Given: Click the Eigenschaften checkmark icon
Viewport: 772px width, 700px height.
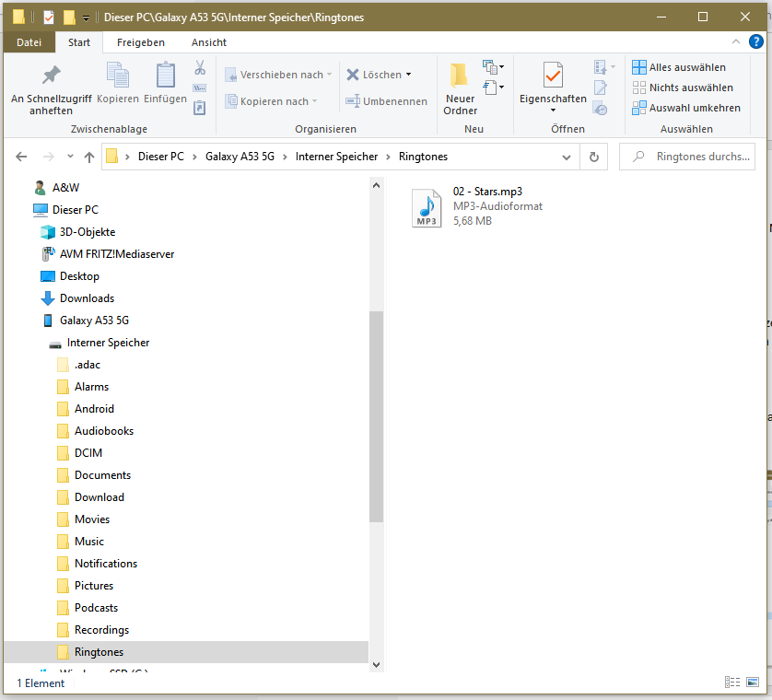Looking at the screenshot, I should pos(553,75).
